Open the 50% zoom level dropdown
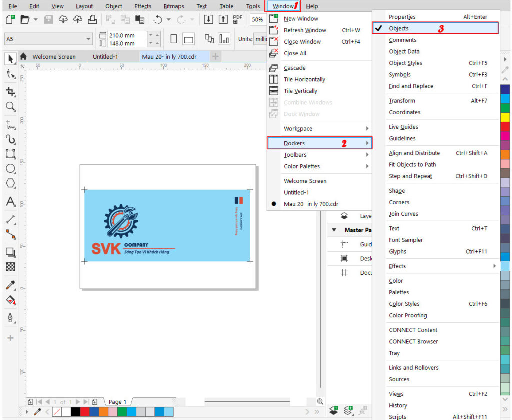The height and width of the screenshot is (420, 512). 263,20
